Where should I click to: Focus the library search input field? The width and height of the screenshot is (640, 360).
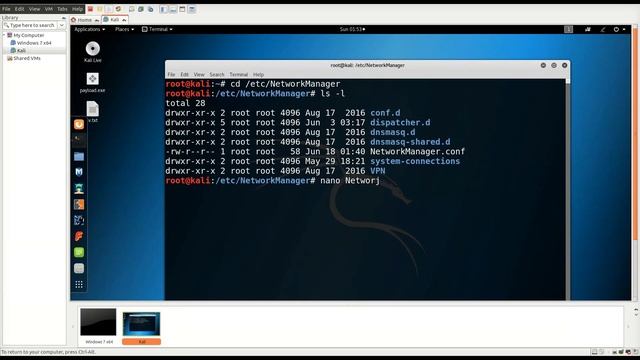click(31, 25)
